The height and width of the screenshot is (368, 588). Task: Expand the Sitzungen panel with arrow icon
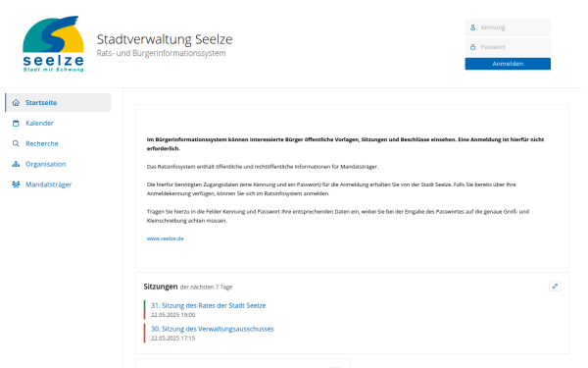pyautogui.click(x=555, y=287)
